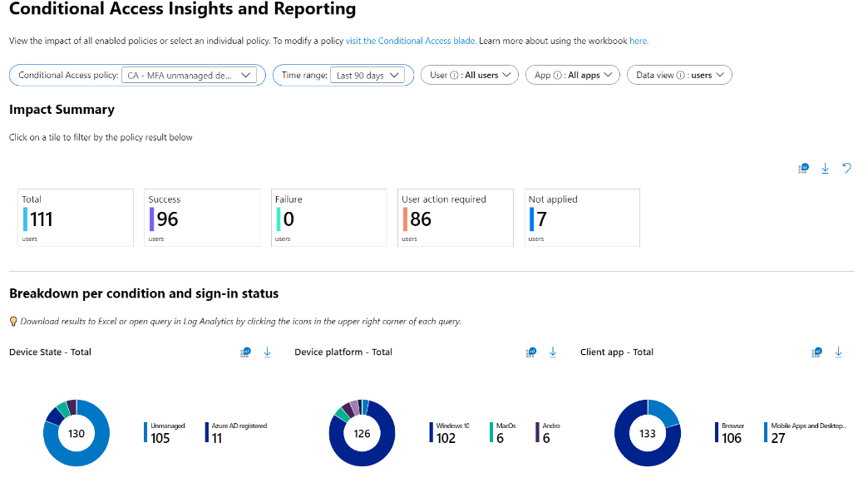The width and height of the screenshot is (868, 497).
Task: Change the Data view dropdown
Action: pyautogui.click(x=678, y=75)
